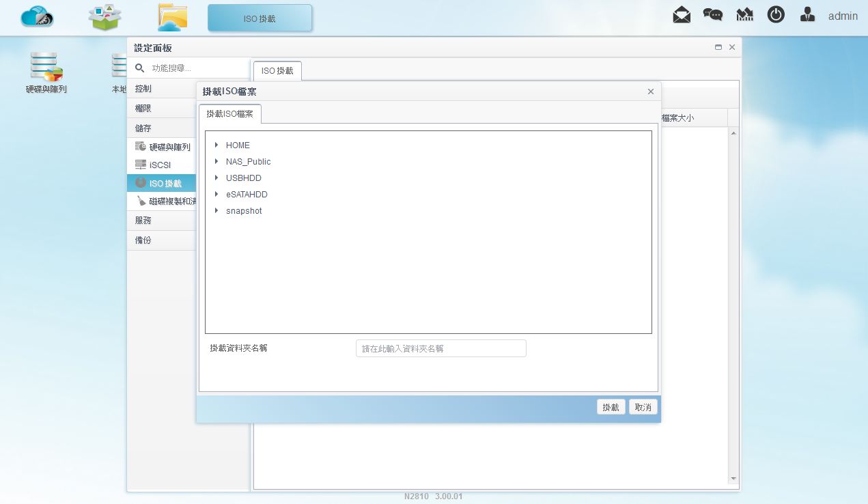Click the search magnifier icon in 設定面板
Image resolution: width=868 pixels, height=504 pixels.
point(140,68)
